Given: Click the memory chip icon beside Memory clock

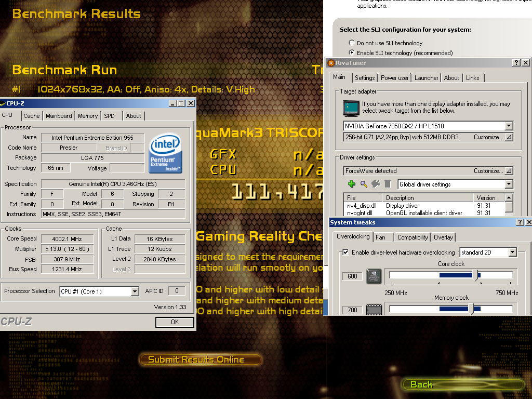Looking at the screenshot, I should (x=374, y=310).
